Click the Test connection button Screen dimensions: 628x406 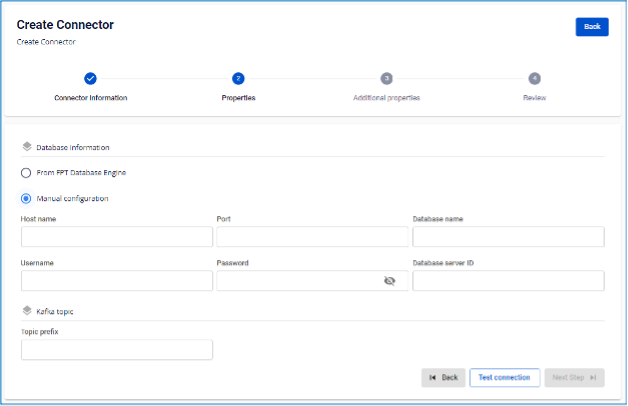(x=505, y=378)
